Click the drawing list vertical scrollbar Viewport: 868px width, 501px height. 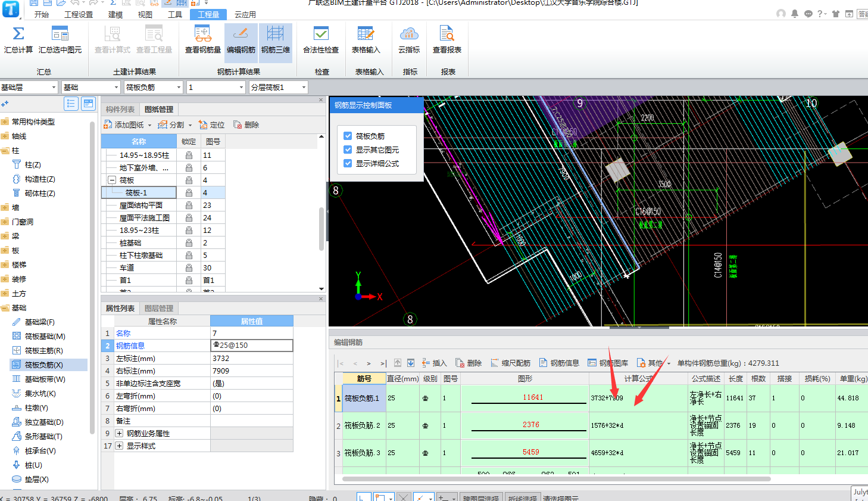click(x=321, y=229)
